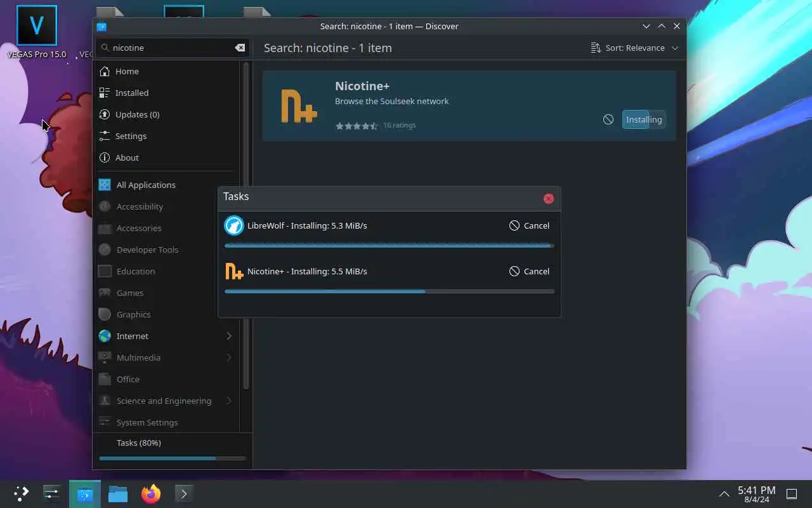This screenshot has height=508, width=812.
Task: Open the About page
Action: [x=166, y=157]
